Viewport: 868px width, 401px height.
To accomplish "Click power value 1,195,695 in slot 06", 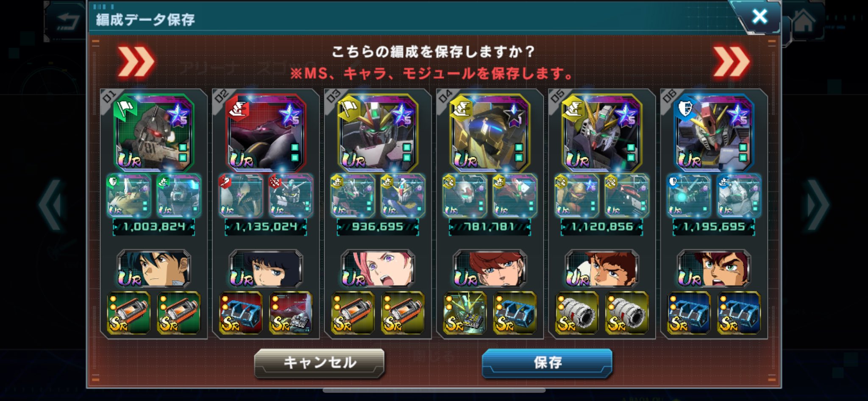I will coord(714,227).
